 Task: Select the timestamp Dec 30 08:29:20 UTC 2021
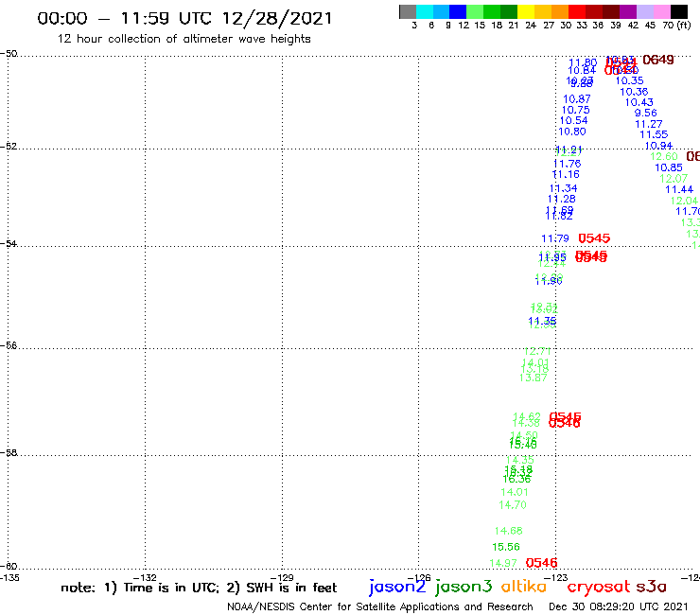coord(619,606)
